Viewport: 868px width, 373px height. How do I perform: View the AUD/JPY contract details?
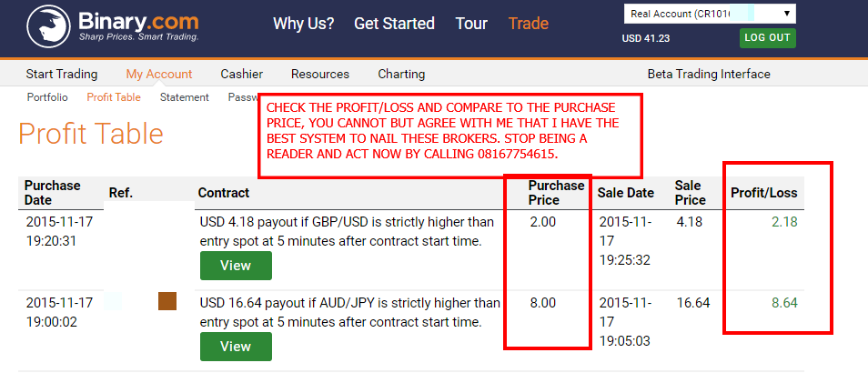(x=236, y=347)
